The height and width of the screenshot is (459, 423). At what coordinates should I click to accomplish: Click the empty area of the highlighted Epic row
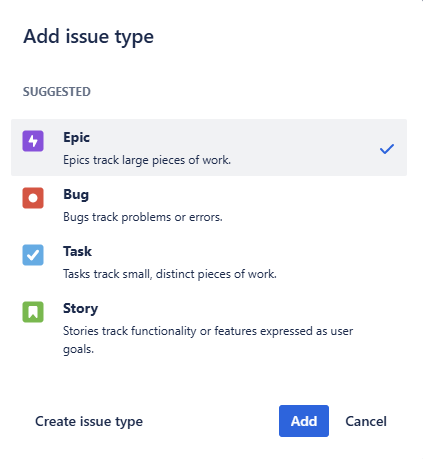[300, 148]
